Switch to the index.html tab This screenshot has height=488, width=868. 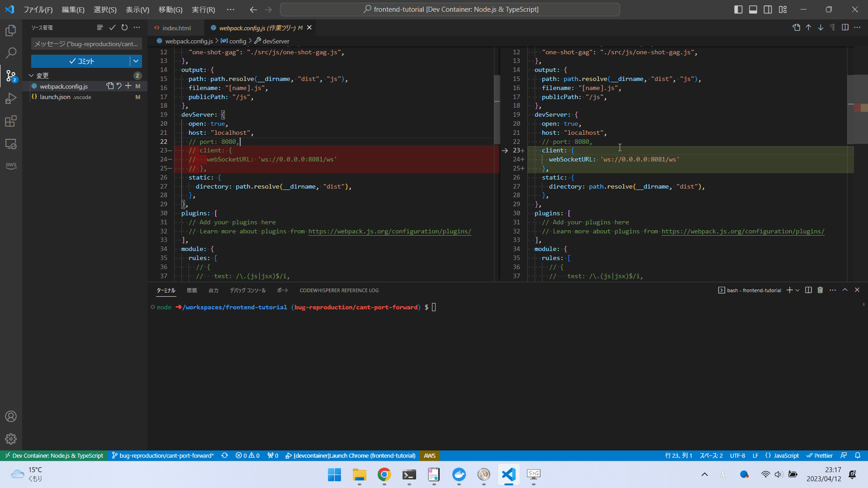pos(176,28)
